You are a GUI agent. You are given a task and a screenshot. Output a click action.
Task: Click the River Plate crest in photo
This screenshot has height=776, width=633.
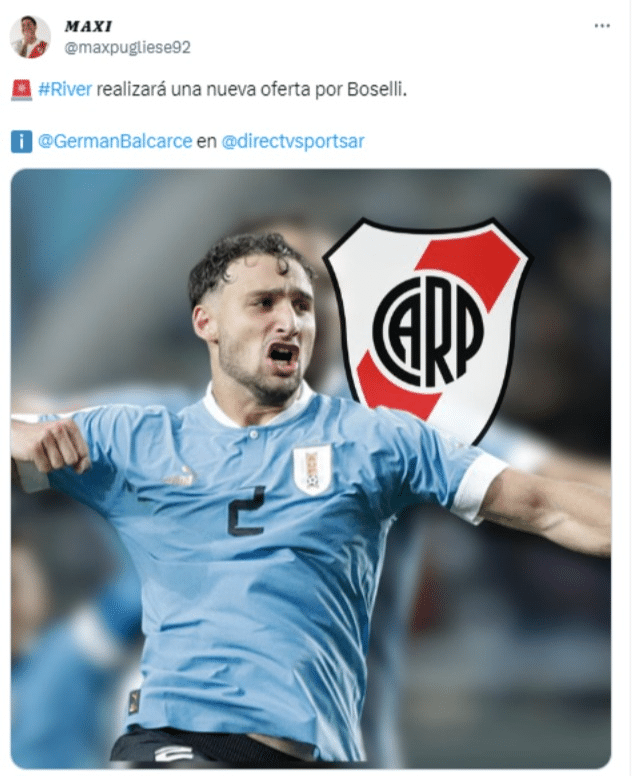click(x=427, y=329)
